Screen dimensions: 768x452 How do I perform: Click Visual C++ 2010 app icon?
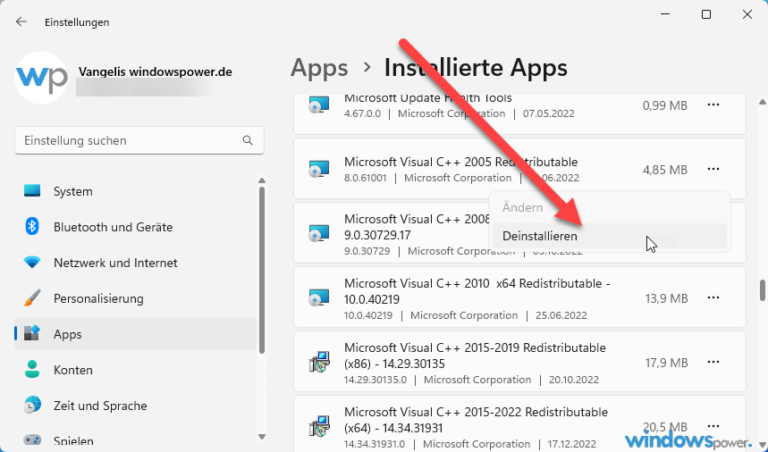[319, 298]
